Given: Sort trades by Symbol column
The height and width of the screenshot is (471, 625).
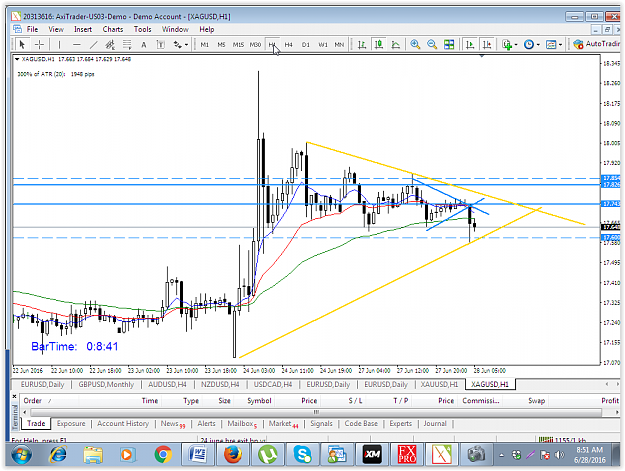Looking at the screenshot, I should pyautogui.click(x=259, y=400).
